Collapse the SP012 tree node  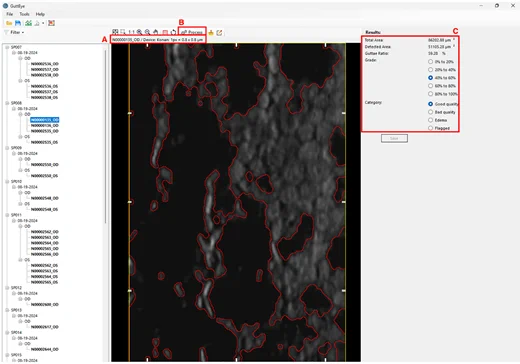click(x=7, y=288)
